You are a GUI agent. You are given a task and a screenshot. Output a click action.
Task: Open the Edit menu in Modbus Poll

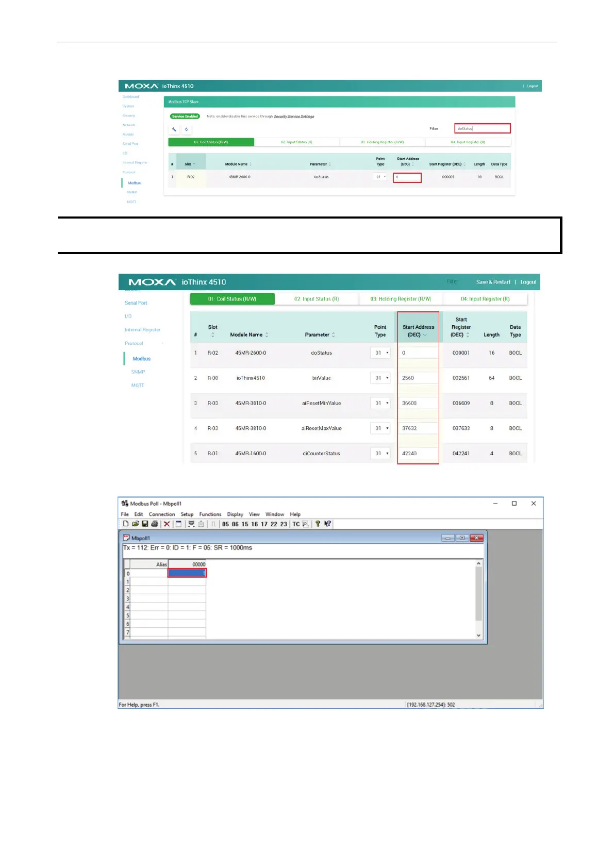pyautogui.click(x=139, y=514)
